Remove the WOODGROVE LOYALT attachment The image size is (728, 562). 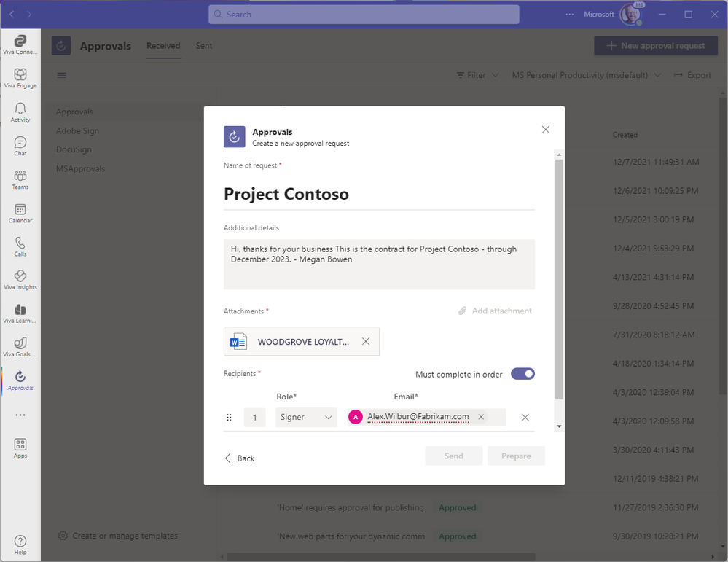pyautogui.click(x=366, y=341)
